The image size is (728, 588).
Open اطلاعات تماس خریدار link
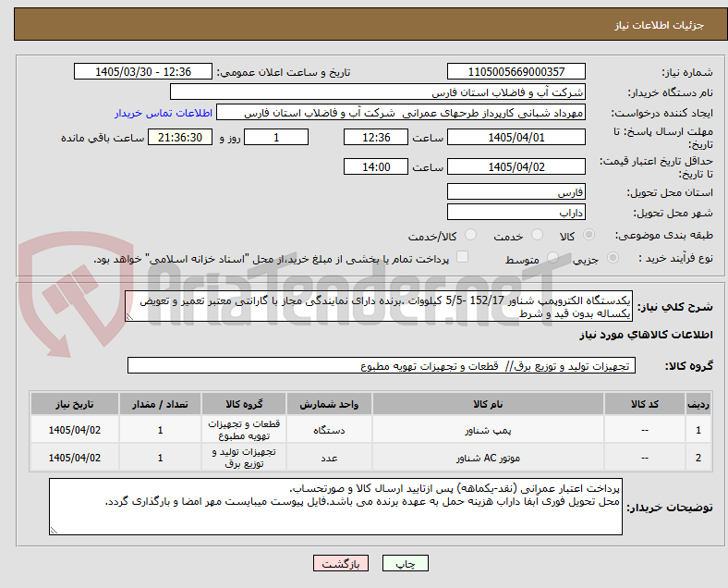coord(164,113)
